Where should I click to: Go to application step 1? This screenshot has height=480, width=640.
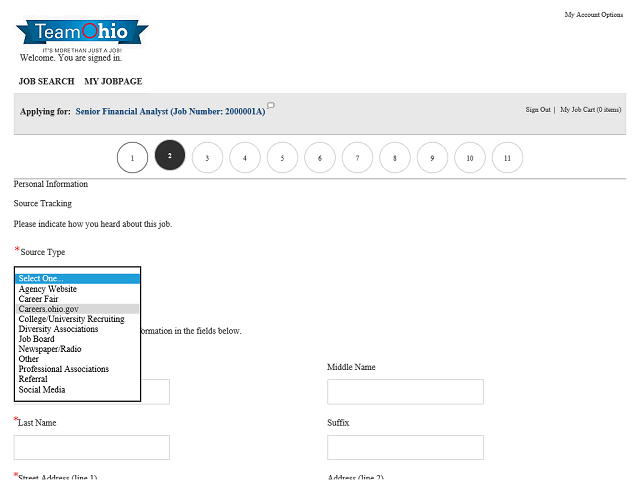pos(132,158)
